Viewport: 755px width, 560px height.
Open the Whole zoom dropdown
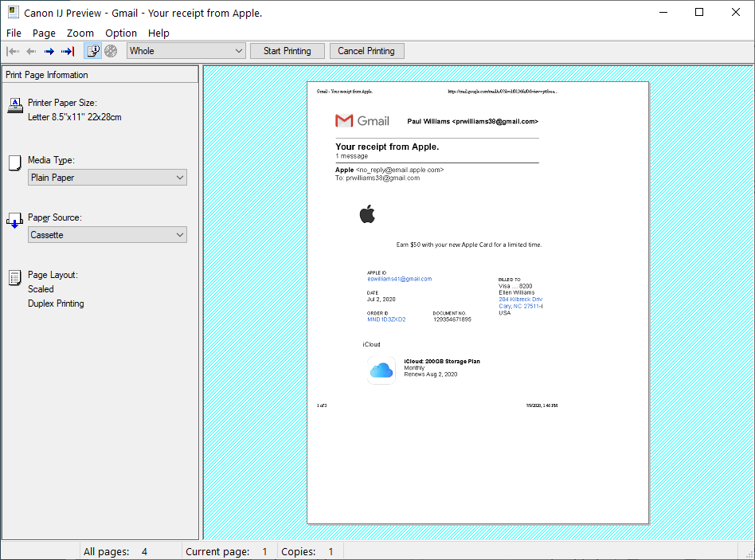[186, 51]
